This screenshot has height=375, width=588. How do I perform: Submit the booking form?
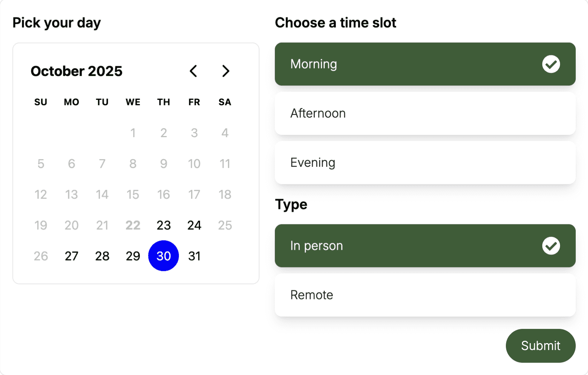pos(540,346)
